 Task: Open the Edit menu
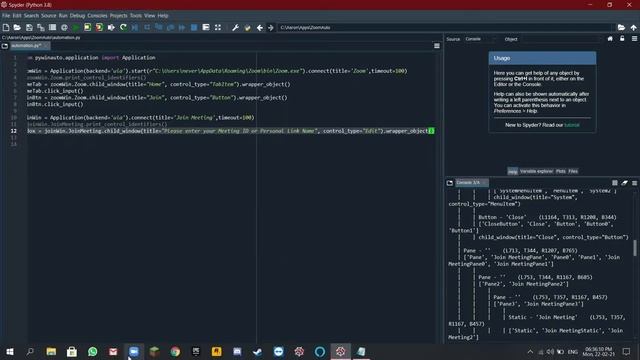(17, 16)
